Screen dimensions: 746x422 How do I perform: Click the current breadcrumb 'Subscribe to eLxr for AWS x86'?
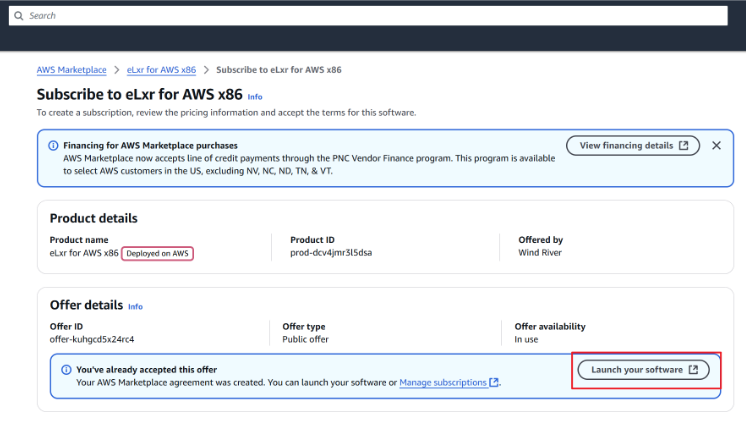point(279,70)
